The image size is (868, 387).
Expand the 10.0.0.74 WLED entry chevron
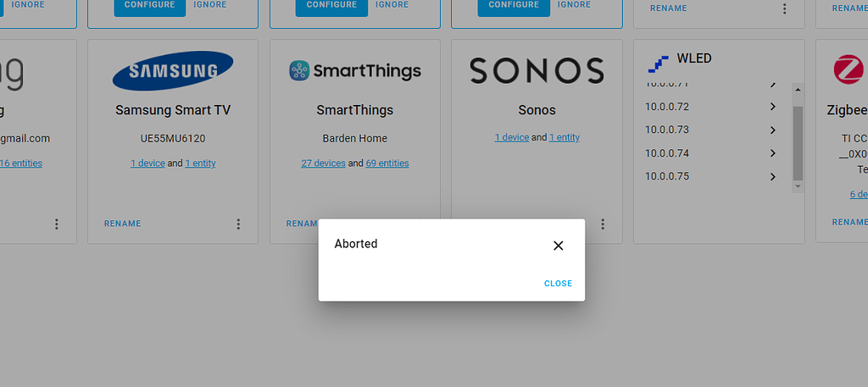pyautogui.click(x=773, y=153)
